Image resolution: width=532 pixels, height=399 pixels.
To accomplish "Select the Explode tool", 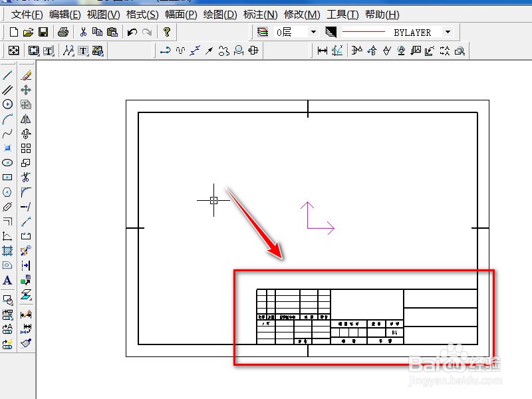I will coord(26,251).
